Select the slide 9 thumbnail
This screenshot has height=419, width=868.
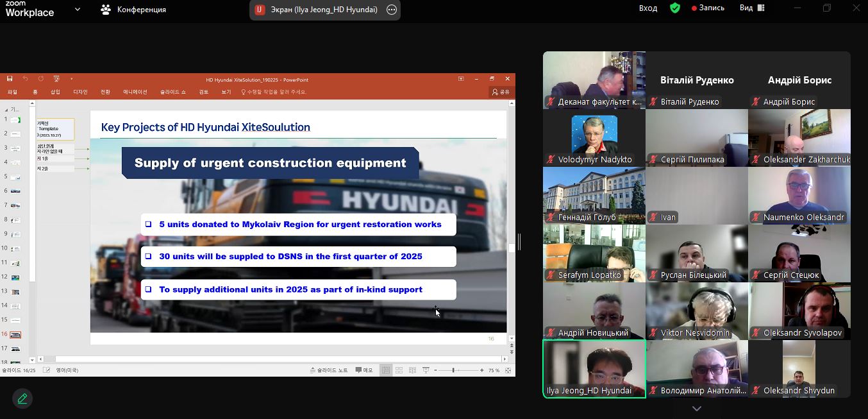pyautogui.click(x=15, y=234)
